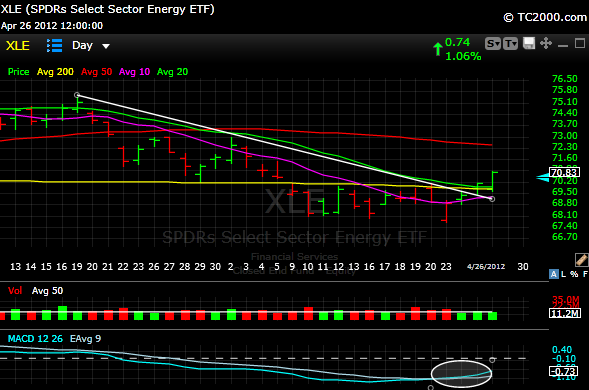
Task: Open the drawing tools ruler icon
Action: [x=581, y=260]
